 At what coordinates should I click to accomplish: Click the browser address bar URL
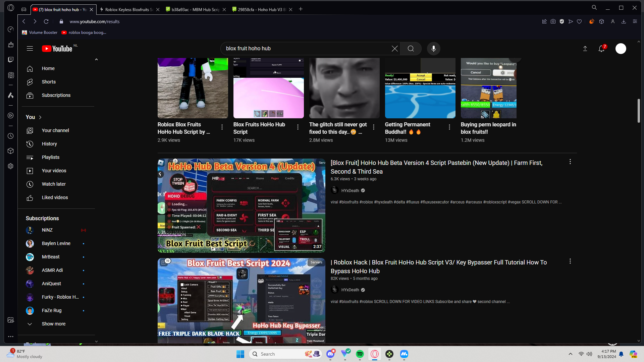95,21
